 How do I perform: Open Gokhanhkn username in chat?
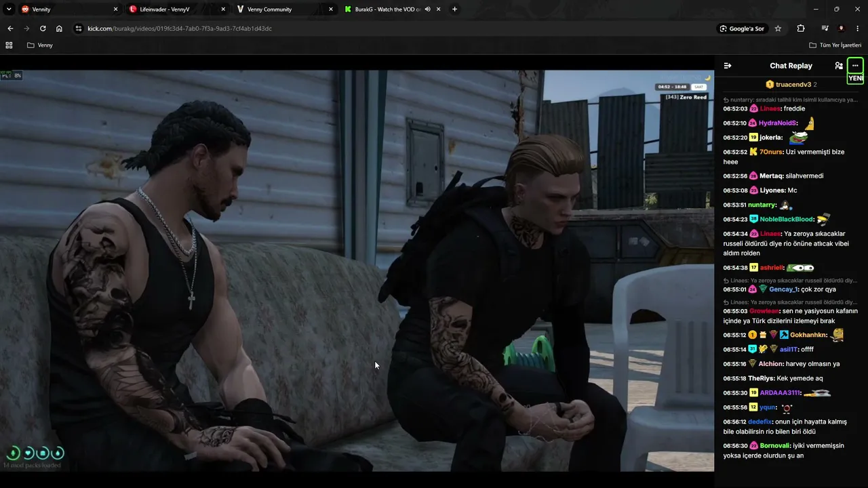[x=809, y=335]
